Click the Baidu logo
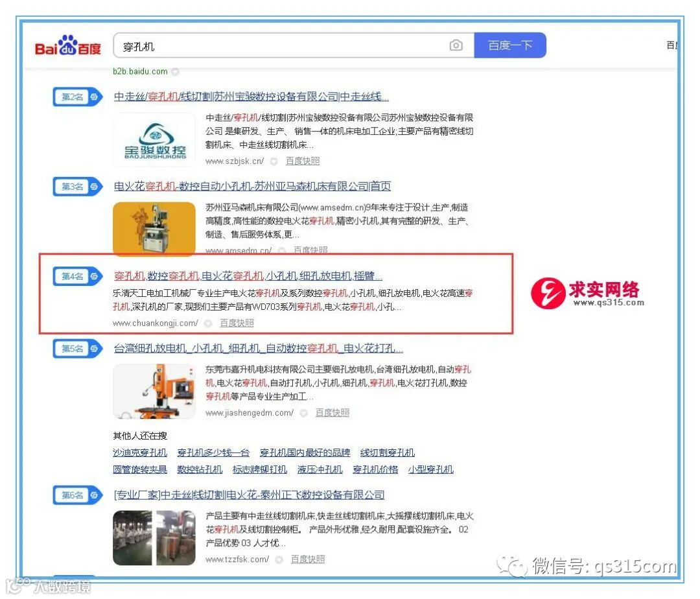This screenshot has height=599, width=700. tap(68, 45)
